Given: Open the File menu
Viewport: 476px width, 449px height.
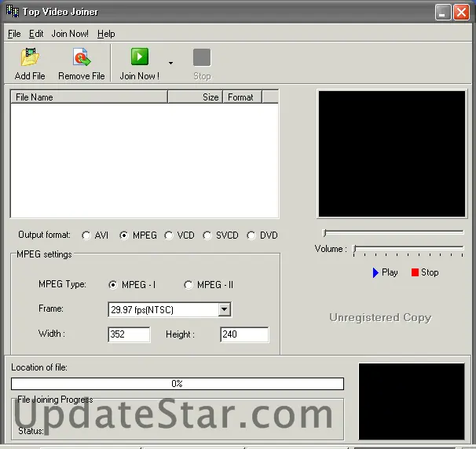Looking at the screenshot, I should coord(14,34).
